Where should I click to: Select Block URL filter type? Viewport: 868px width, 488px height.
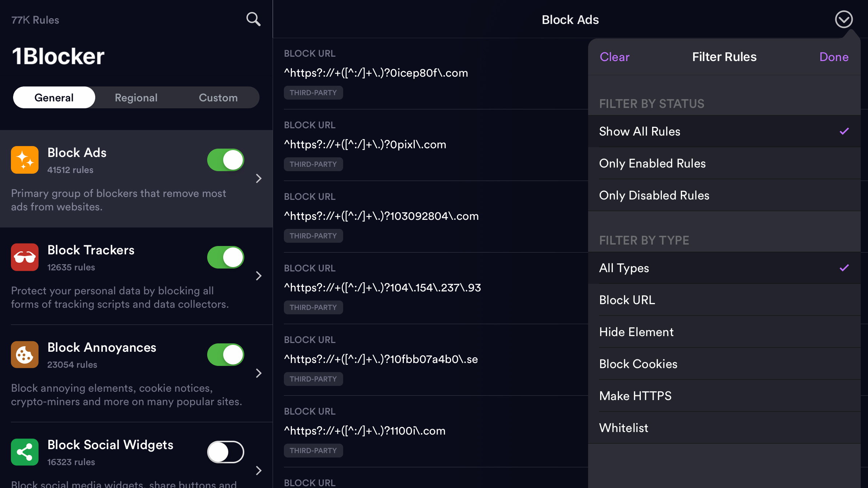pos(628,300)
